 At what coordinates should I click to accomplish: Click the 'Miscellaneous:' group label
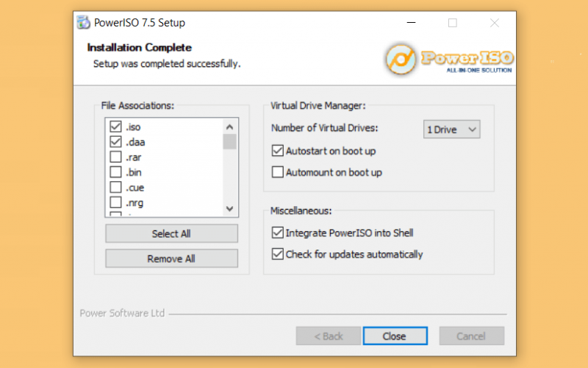pos(301,211)
